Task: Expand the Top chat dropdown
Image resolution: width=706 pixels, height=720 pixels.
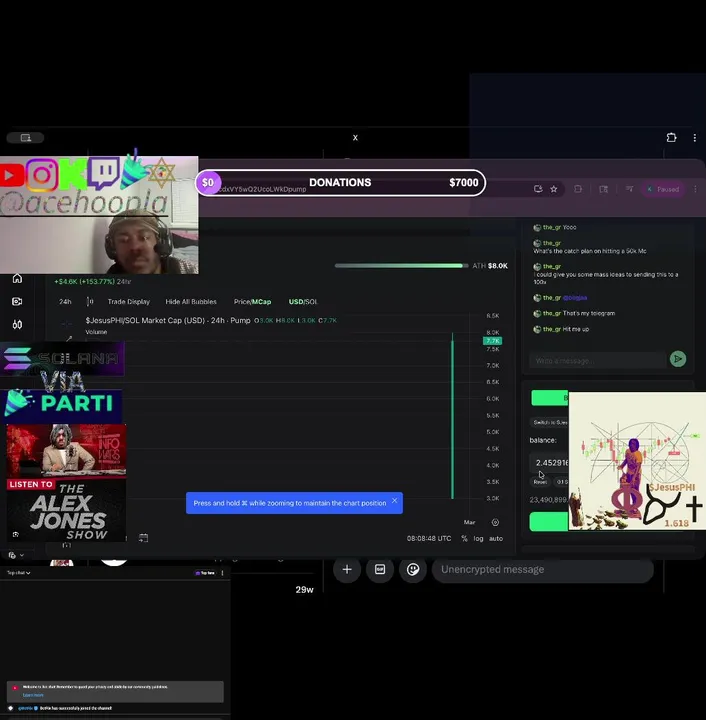Action: tap(18, 573)
